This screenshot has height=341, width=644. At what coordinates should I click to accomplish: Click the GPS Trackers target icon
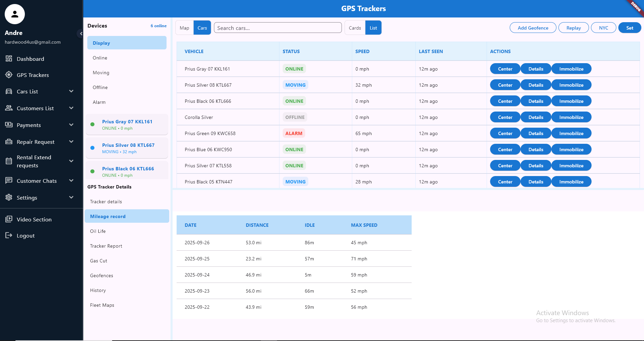pyautogui.click(x=9, y=75)
